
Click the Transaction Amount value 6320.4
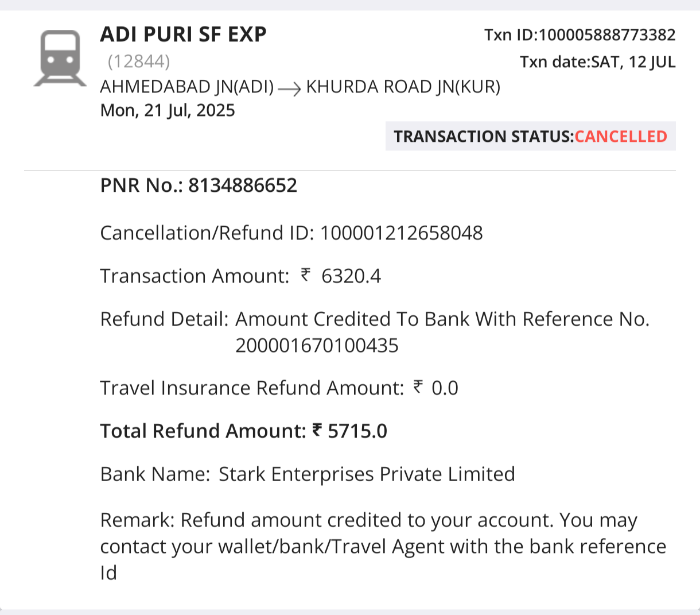tap(351, 276)
